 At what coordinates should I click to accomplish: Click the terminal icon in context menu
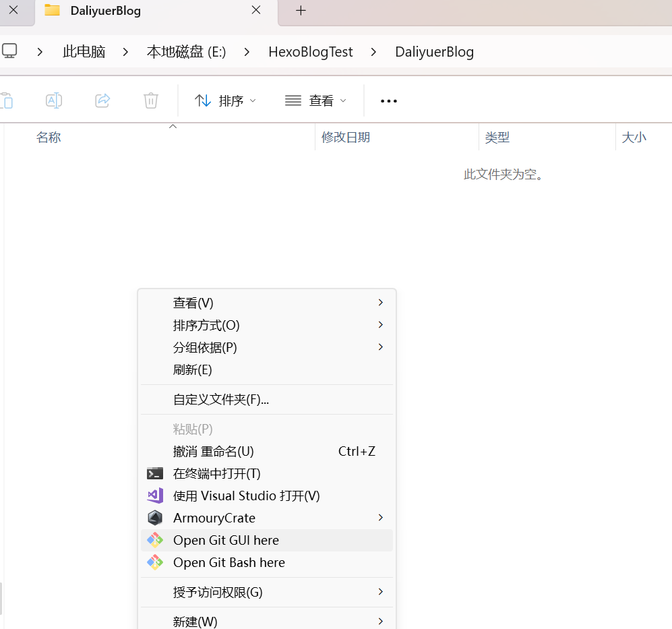tap(155, 473)
